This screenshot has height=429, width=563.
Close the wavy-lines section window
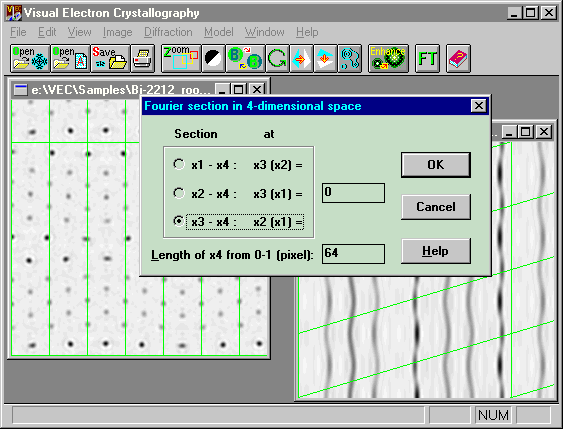pyautogui.click(x=544, y=132)
